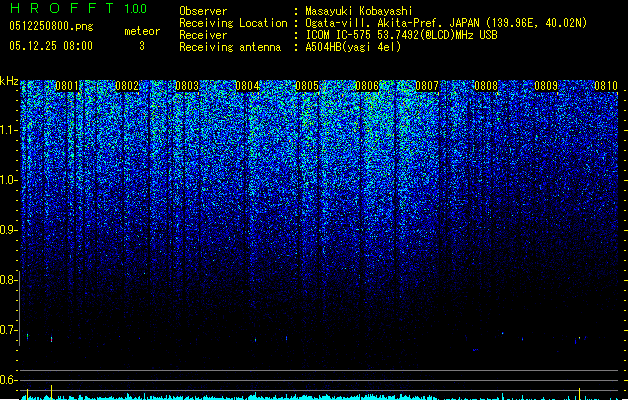The image size is (629, 400).
Task: Click the meteor count value 3
Action: tap(142, 46)
